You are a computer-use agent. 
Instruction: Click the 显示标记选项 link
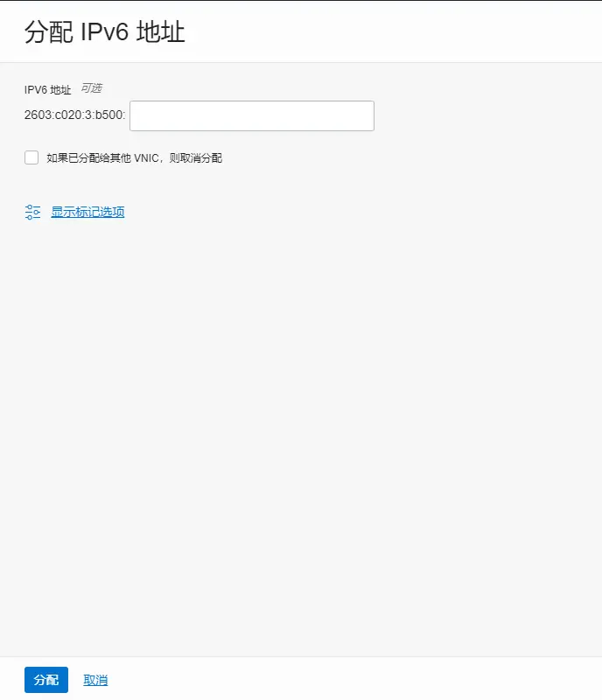click(87, 212)
